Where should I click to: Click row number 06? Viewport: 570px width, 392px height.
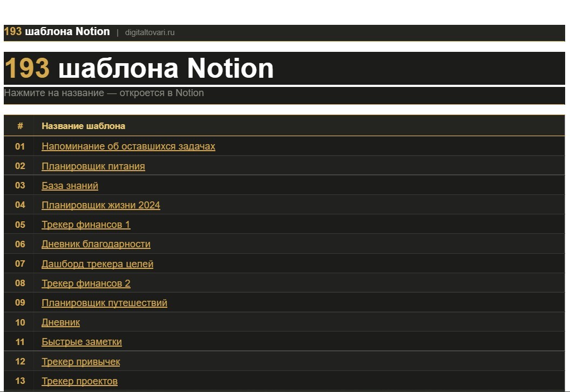pos(20,244)
